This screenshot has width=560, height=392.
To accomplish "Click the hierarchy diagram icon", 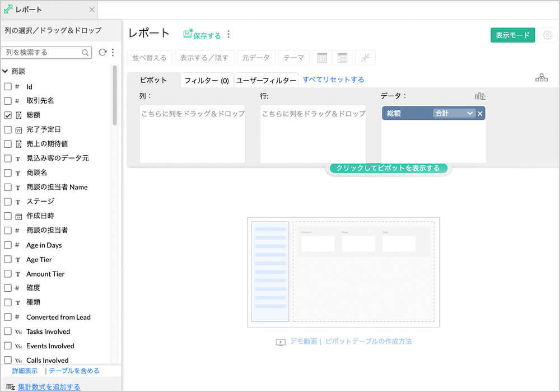I will [542, 77].
